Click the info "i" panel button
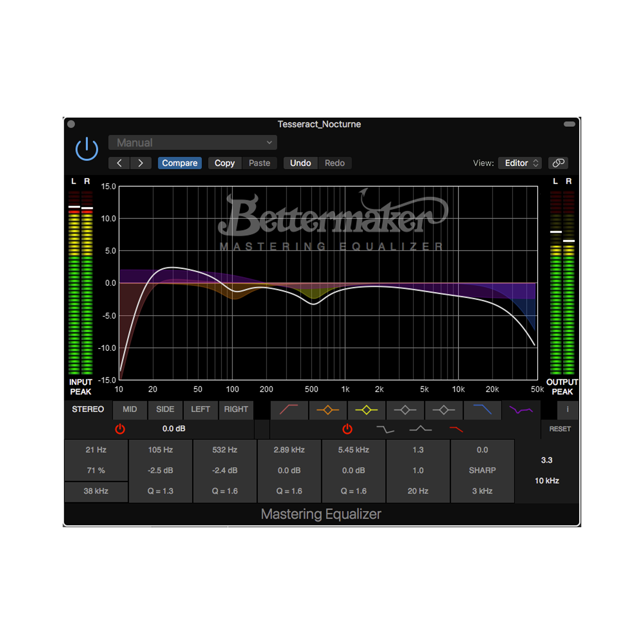 568,410
